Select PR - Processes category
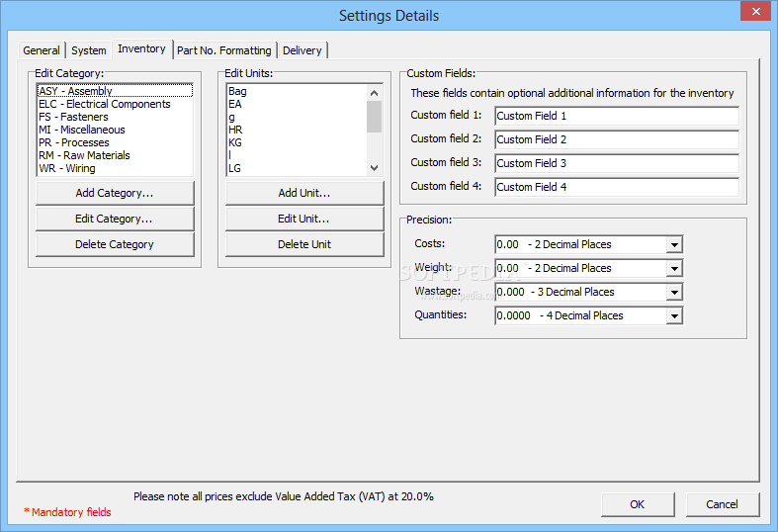This screenshot has width=778, height=532. point(115,142)
